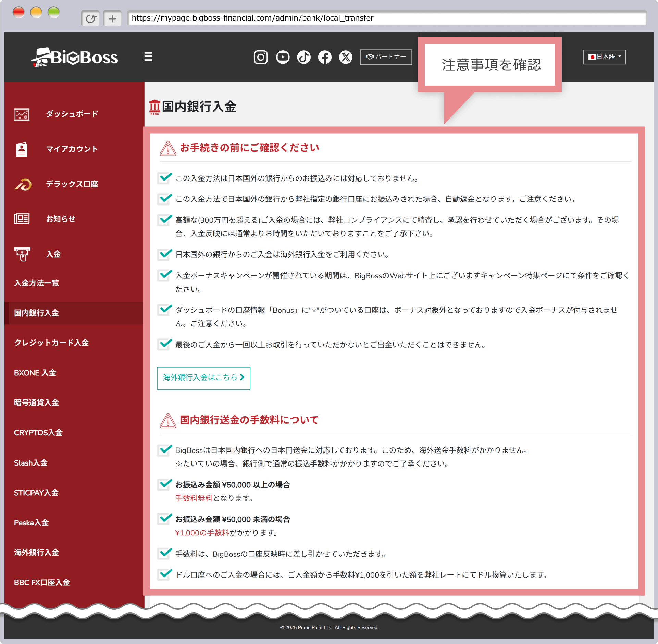Viewport: 658px width, 644px height.
Task: Open ダッシュボード from the sidebar
Action: [x=72, y=114]
